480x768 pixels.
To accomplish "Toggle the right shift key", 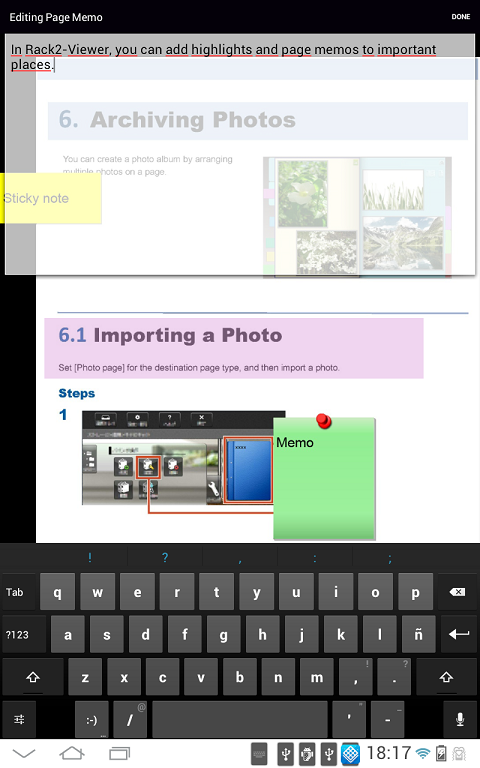I will click(x=446, y=677).
